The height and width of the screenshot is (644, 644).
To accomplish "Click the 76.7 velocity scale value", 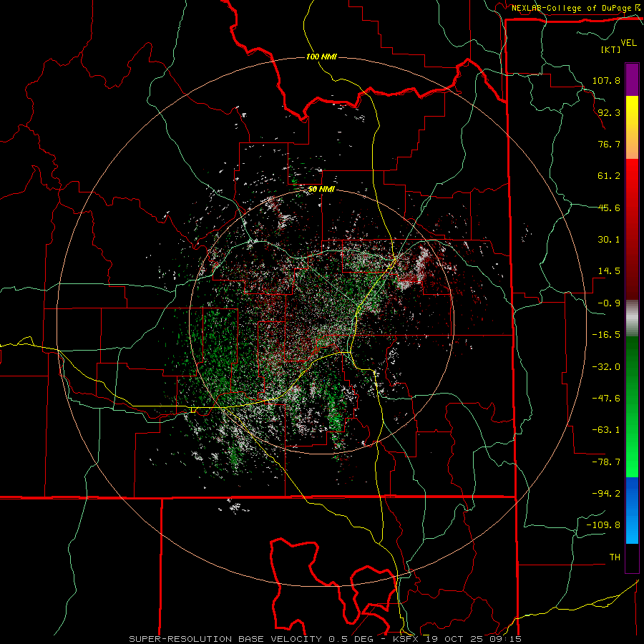I will pyautogui.click(x=609, y=144).
